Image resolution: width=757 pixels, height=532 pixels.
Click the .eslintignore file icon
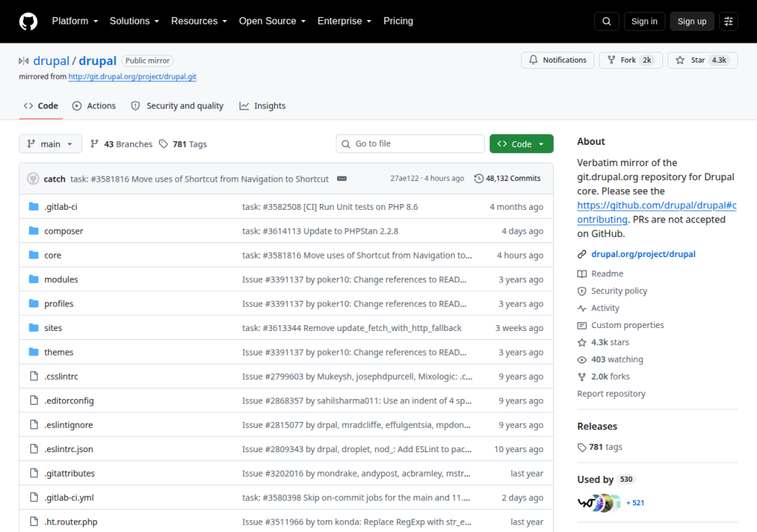coord(33,424)
